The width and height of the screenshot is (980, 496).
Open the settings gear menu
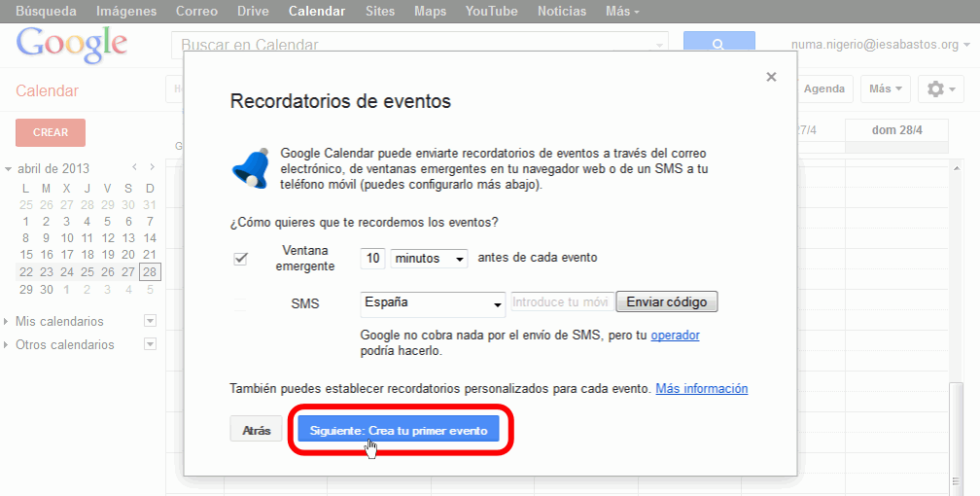[x=941, y=89]
